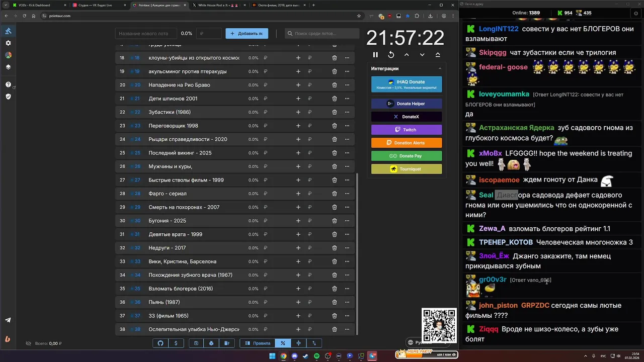
Task: Open help via the question mark sidebar icon
Action: point(8,84)
